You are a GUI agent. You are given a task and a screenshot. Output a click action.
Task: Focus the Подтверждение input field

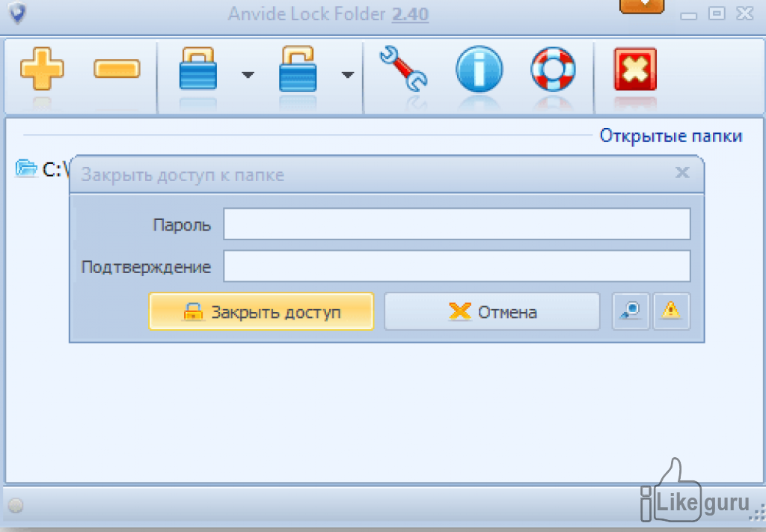[x=456, y=266]
